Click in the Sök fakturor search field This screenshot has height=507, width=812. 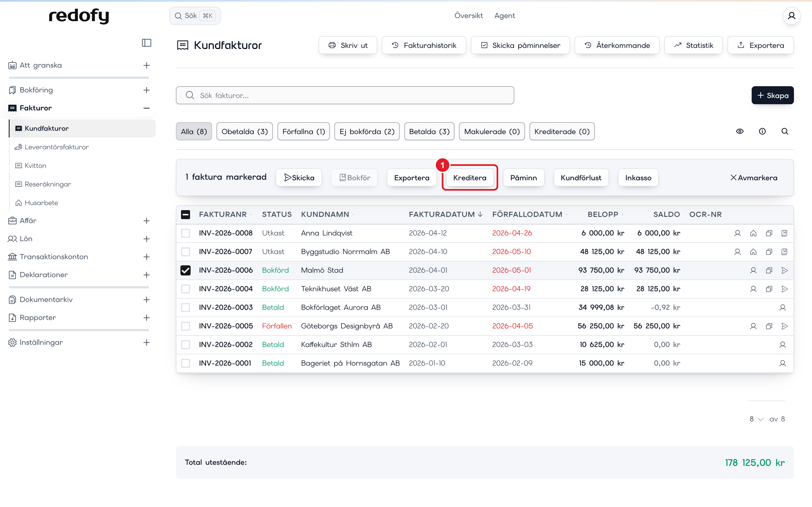point(345,95)
